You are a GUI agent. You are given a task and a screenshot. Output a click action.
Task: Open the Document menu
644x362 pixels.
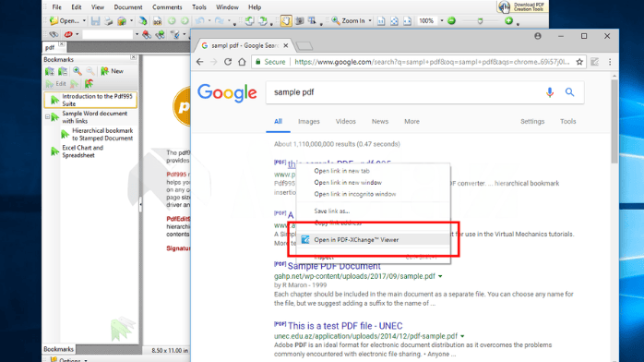(x=128, y=7)
